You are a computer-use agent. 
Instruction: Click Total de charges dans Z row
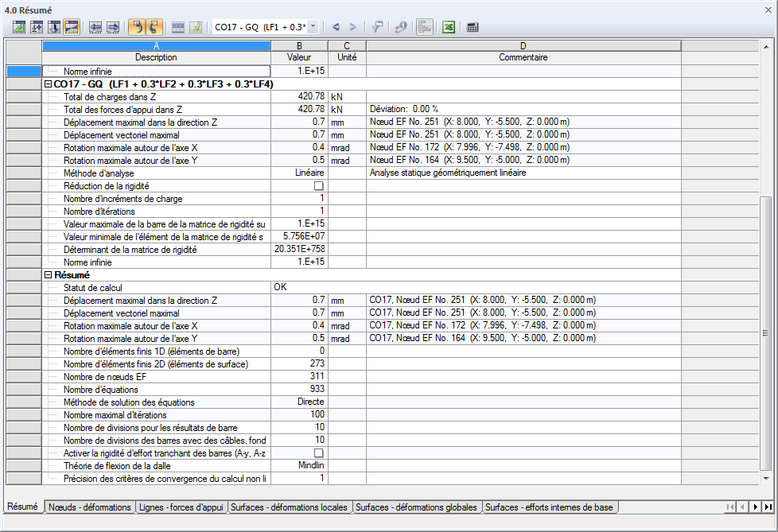coord(156,97)
